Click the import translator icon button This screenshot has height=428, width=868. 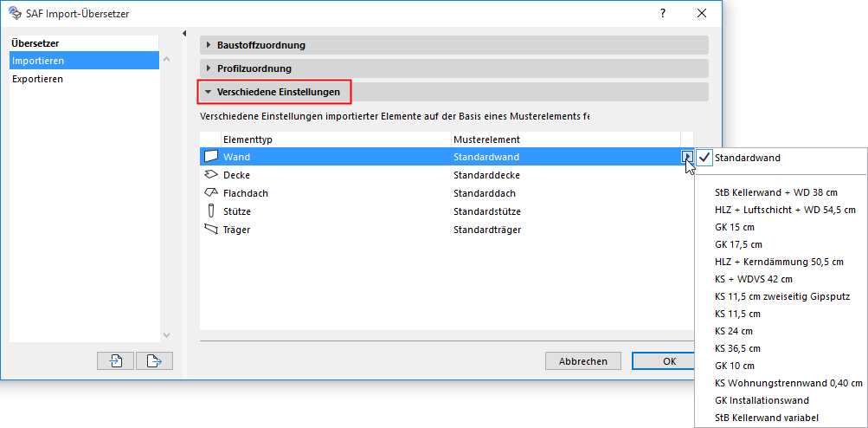pos(115,361)
